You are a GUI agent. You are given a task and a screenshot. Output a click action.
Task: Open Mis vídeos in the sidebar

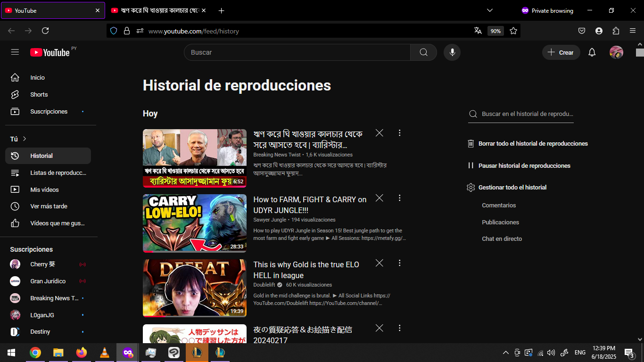click(x=48, y=190)
